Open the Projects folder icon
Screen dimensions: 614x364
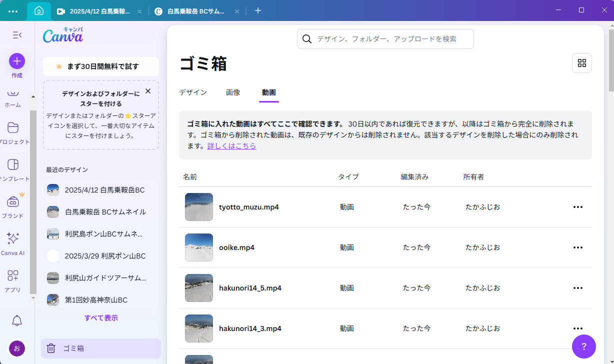point(13,128)
